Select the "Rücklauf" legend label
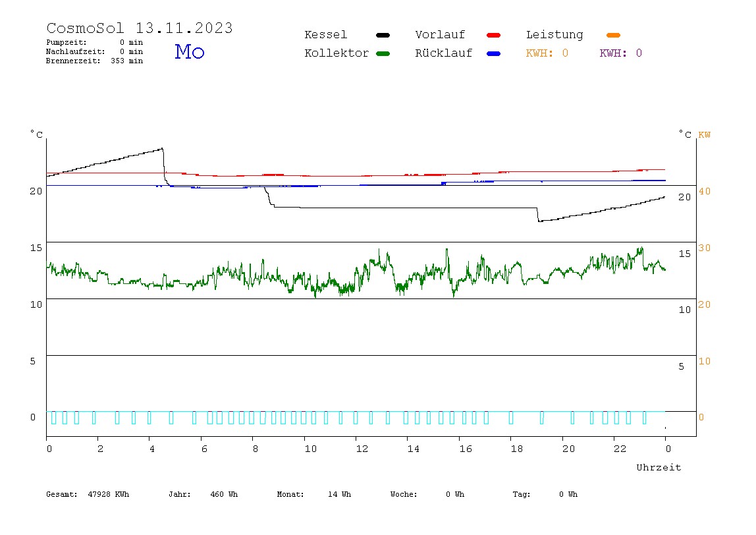This screenshot has width=756, height=535. coord(444,53)
